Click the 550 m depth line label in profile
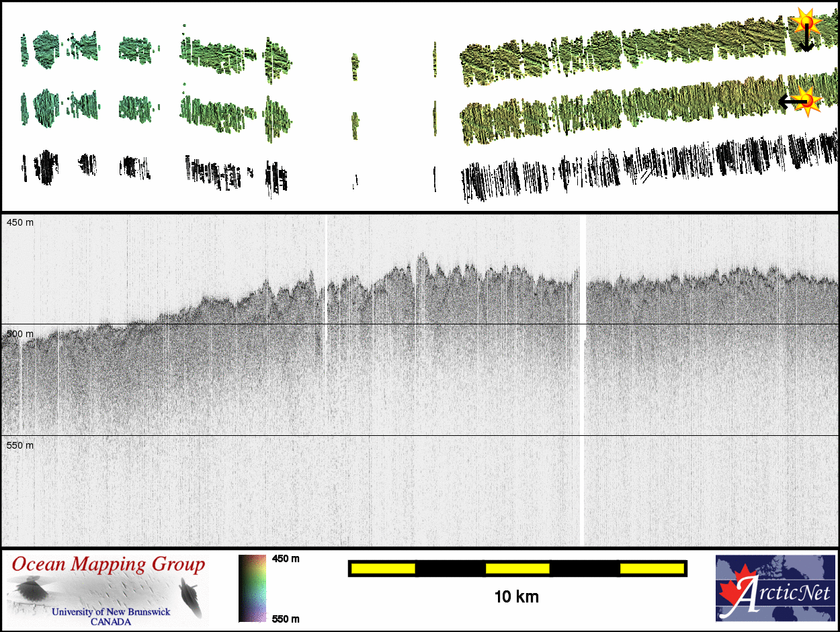This screenshot has height=632, width=840. coord(19,445)
